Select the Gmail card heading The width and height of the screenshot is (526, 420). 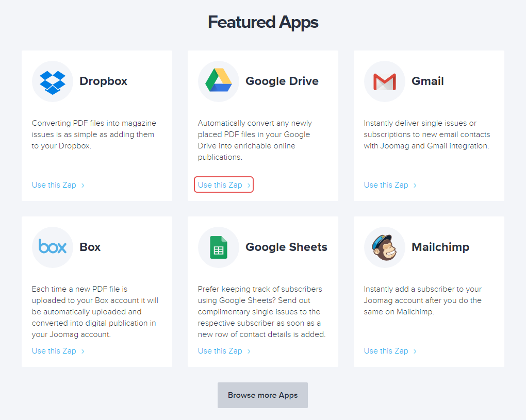428,81
